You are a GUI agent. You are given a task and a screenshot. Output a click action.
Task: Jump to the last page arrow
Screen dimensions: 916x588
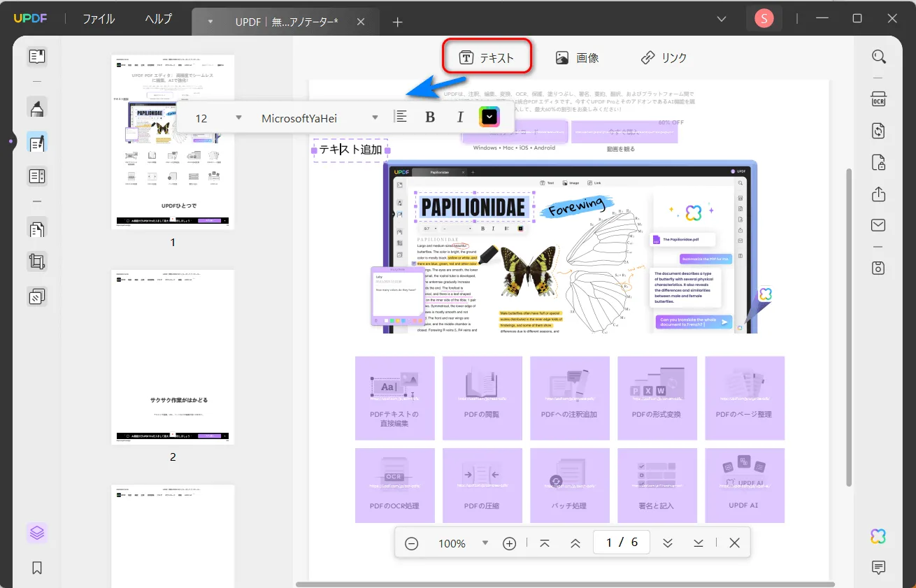699,543
